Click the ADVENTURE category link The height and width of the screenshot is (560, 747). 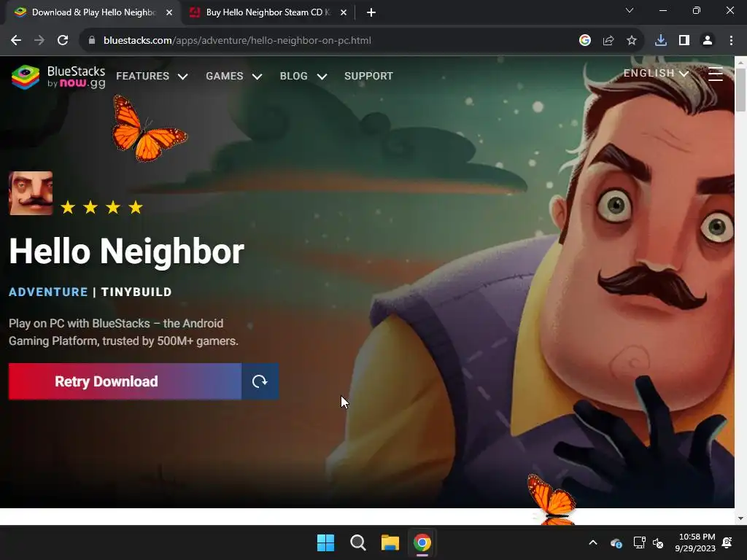[x=48, y=292]
